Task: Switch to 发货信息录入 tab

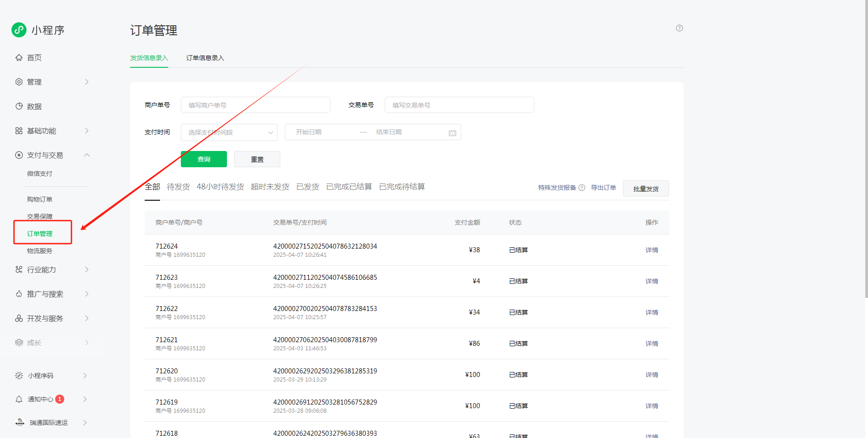Action: [x=149, y=58]
